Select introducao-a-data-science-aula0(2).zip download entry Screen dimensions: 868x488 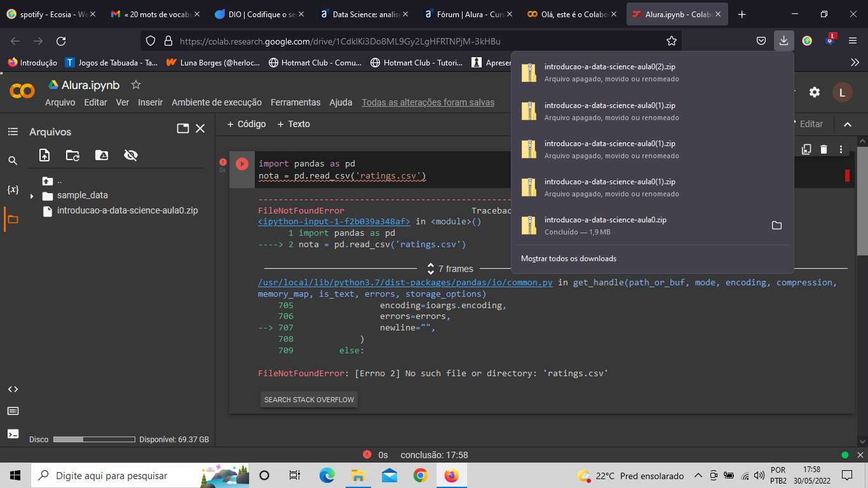point(653,73)
